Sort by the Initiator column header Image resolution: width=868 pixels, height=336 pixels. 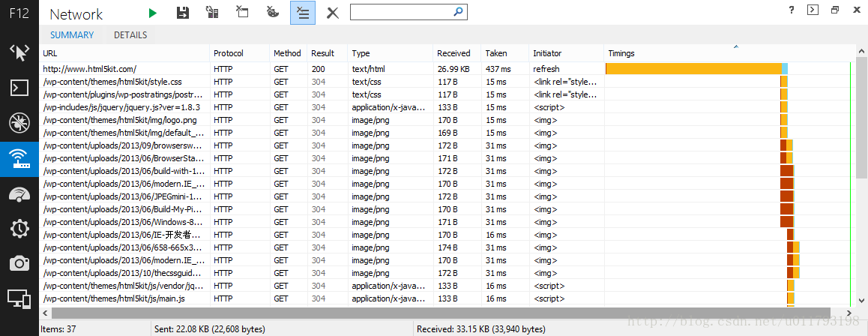(566, 54)
